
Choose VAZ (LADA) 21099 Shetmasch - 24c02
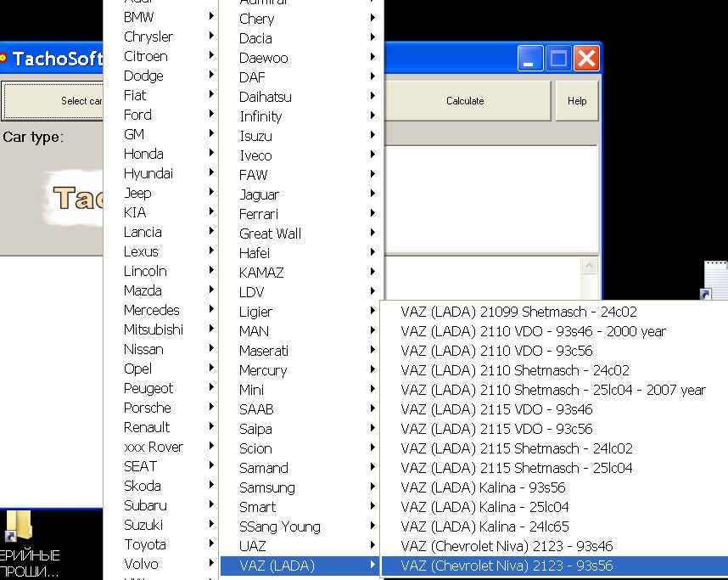(555, 312)
